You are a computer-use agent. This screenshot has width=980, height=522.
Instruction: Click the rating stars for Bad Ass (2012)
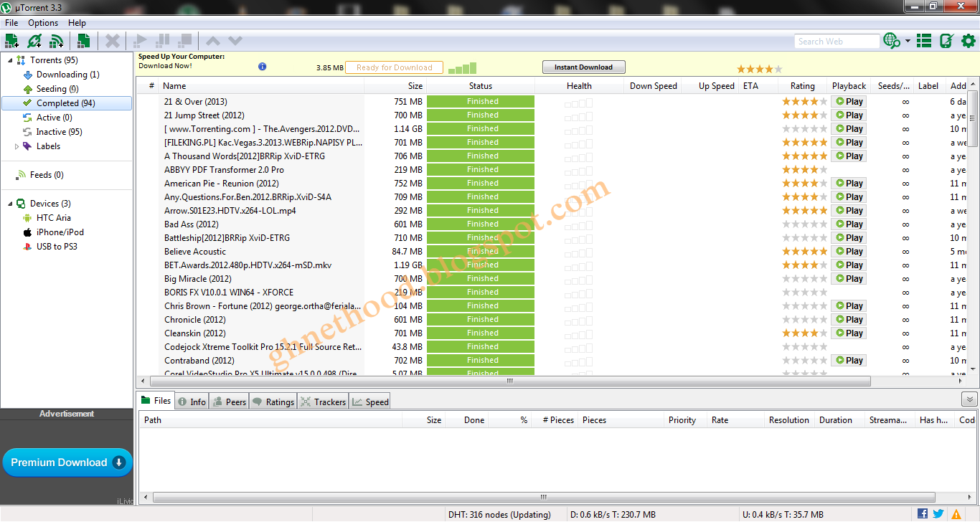click(804, 224)
